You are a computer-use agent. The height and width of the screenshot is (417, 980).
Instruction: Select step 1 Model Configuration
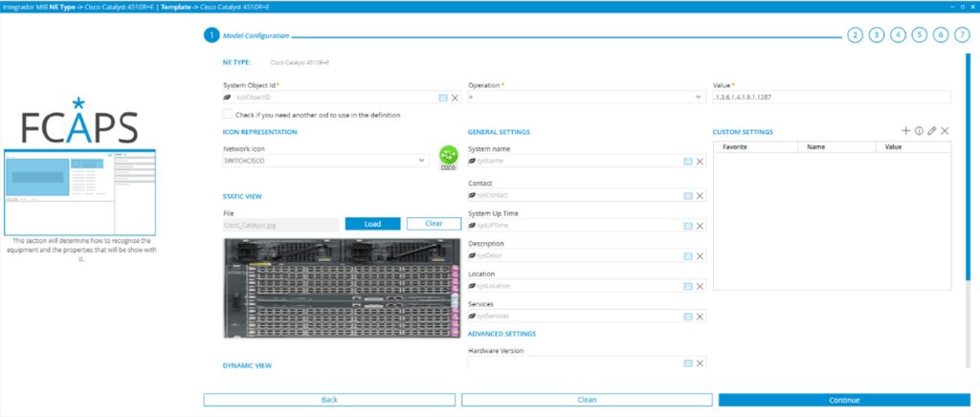[212, 35]
